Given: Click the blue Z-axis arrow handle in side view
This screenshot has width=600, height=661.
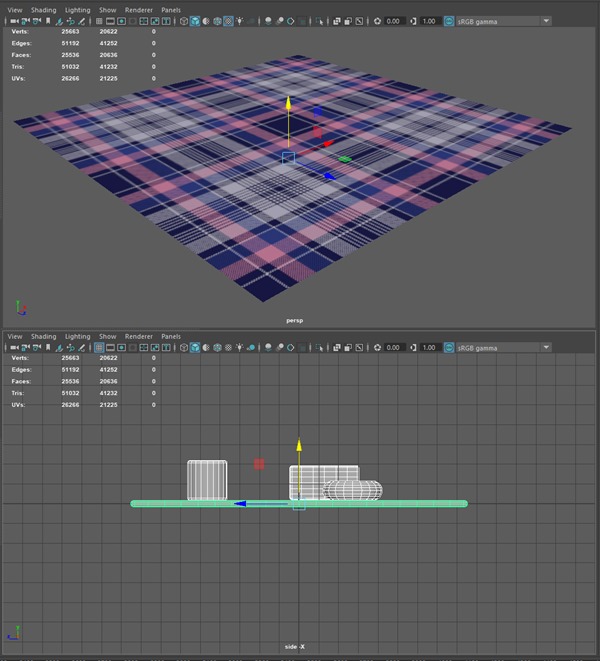Looking at the screenshot, I should pos(240,504).
